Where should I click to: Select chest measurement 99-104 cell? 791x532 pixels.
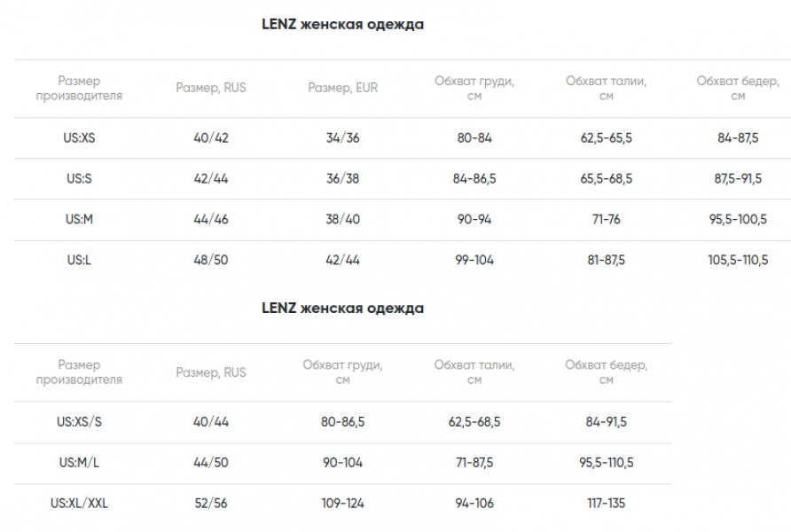(x=474, y=261)
